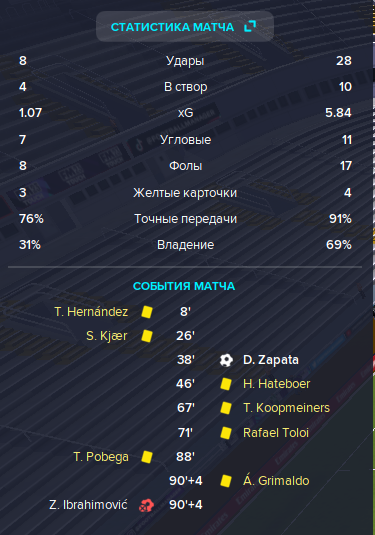Click the xG statistic row label
Image resolution: width=375 pixels, height=535 pixels.
click(186, 113)
